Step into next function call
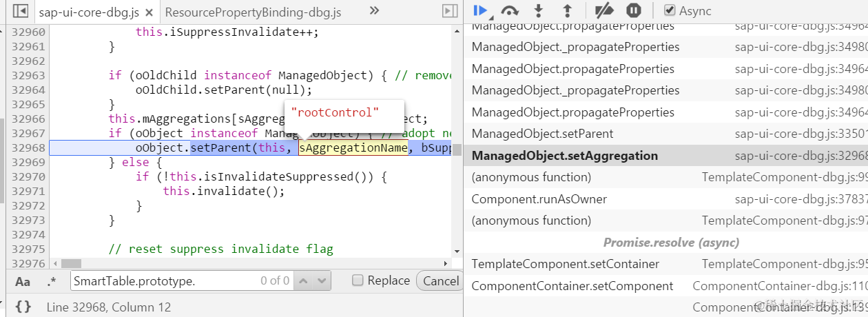The image size is (868, 317). pyautogui.click(x=539, y=10)
